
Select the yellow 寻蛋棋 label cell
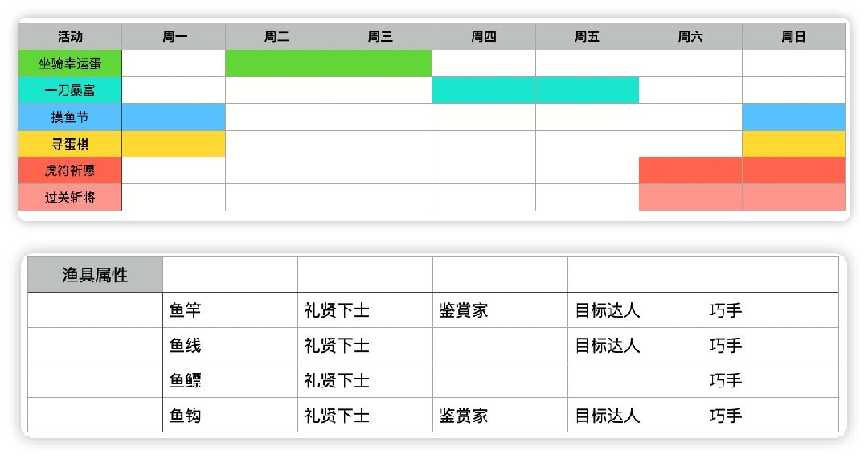[70, 144]
